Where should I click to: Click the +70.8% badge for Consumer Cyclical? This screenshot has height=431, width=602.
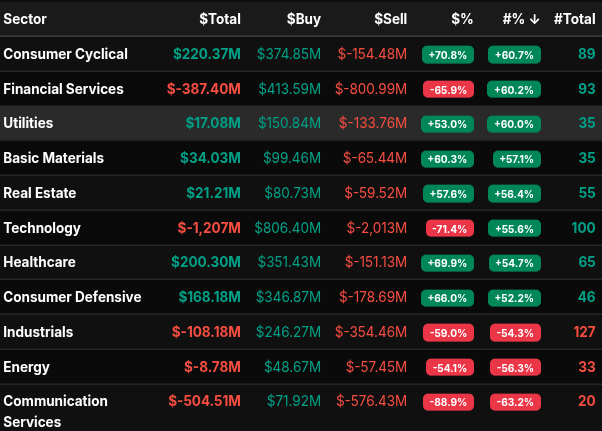(448, 55)
